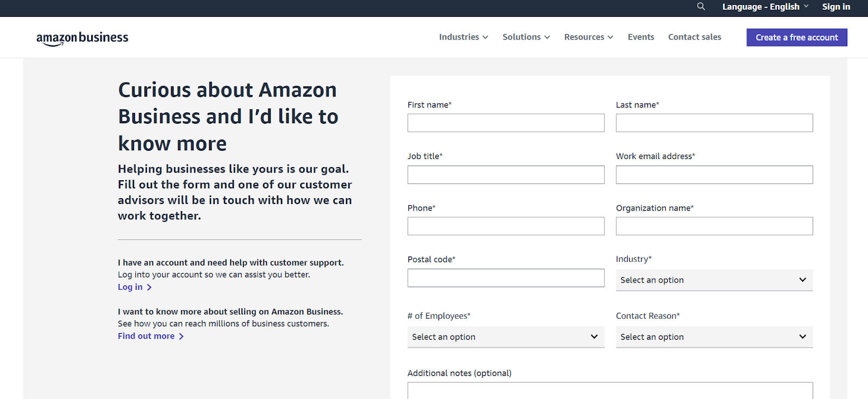
Task: Focus the Organization name field
Action: point(714,226)
